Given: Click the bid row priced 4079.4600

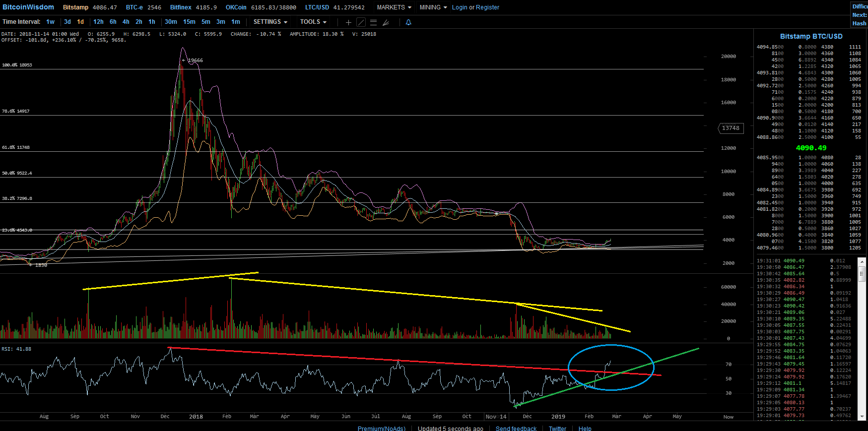Looking at the screenshot, I should point(809,248).
